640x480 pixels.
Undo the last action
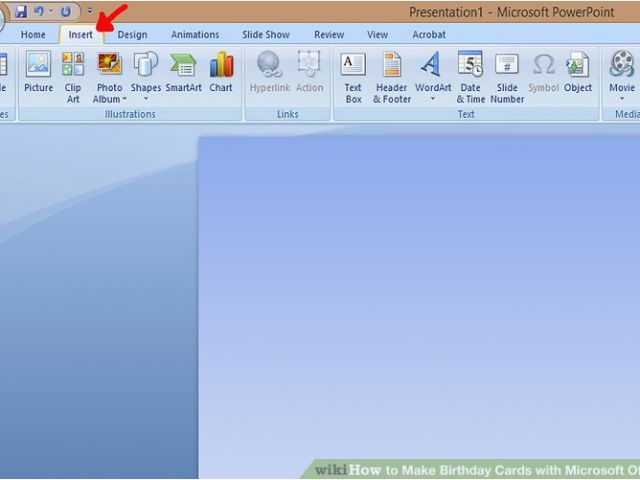click(x=39, y=11)
